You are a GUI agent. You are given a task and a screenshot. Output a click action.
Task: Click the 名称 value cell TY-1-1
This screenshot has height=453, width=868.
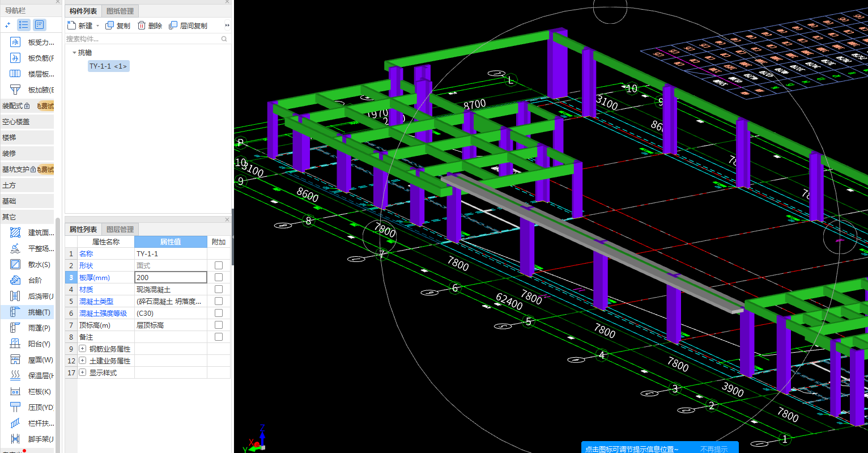coord(171,253)
